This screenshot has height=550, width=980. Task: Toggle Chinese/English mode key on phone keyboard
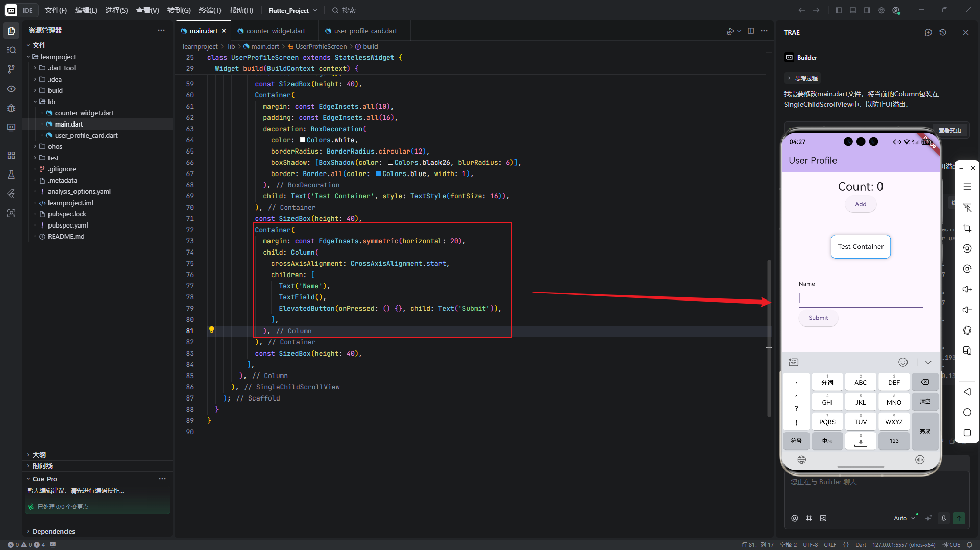pos(827,441)
